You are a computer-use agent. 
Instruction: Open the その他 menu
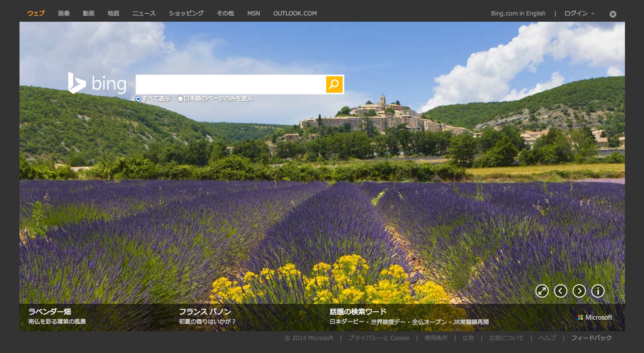(x=225, y=13)
